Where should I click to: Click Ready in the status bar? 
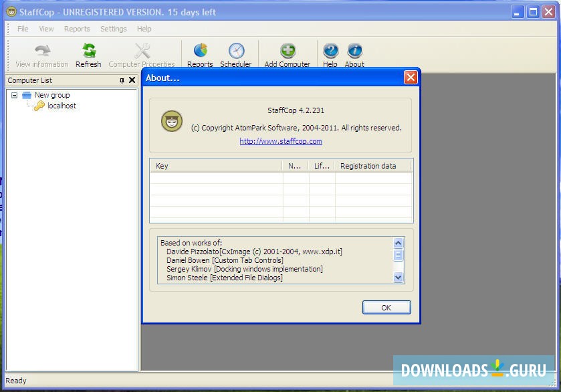coord(16,381)
